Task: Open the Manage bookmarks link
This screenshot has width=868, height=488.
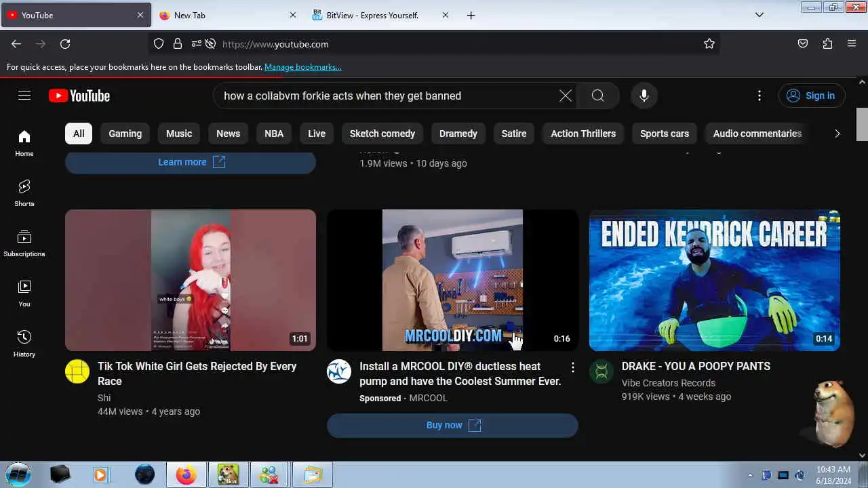Action: coord(303,67)
